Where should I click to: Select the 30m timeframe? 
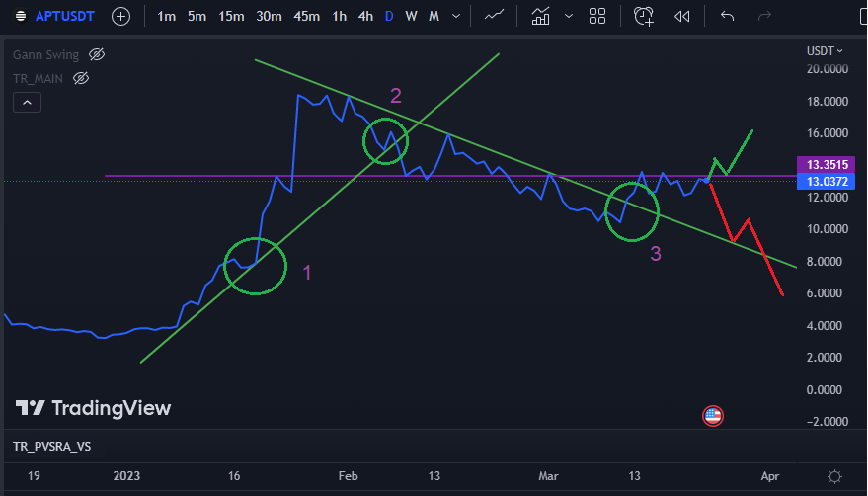click(269, 16)
